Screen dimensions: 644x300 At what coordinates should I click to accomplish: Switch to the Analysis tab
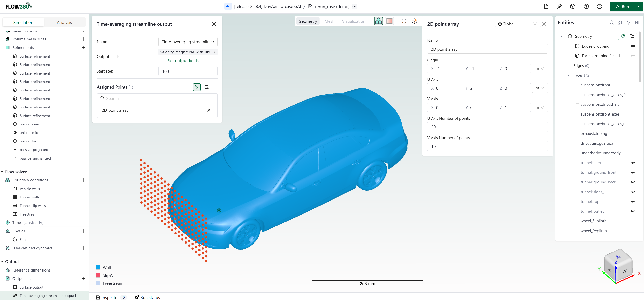pyautogui.click(x=64, y=22)
